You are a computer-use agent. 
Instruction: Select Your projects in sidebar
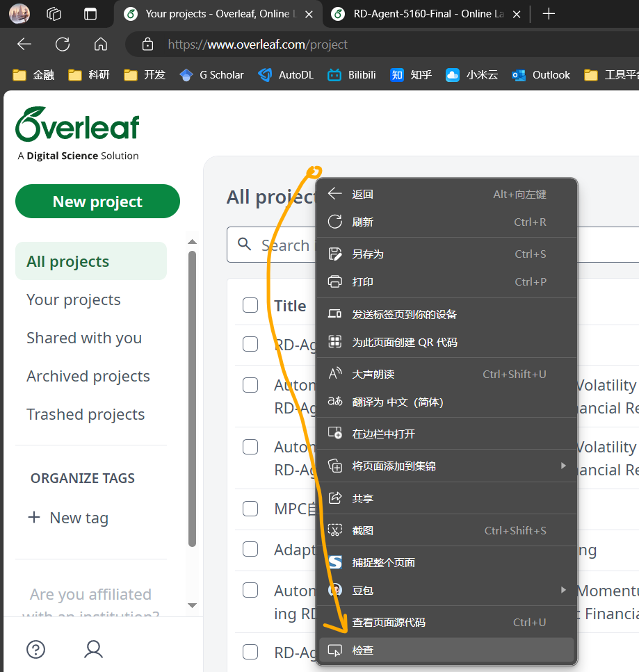coord(73,300)
